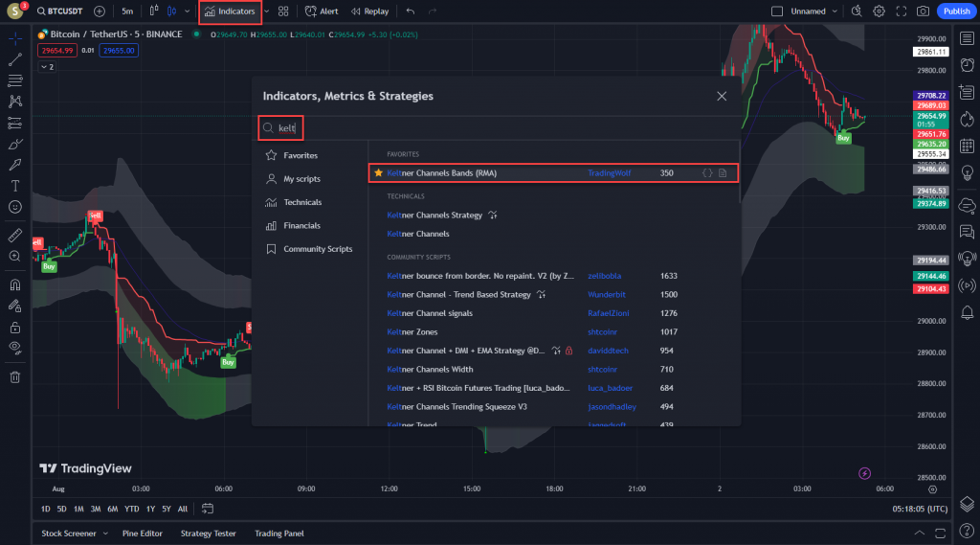Viewport: 980px width, 545px height.
Task: Select the trend line drawing tool
Action: (x=15, y=60)
